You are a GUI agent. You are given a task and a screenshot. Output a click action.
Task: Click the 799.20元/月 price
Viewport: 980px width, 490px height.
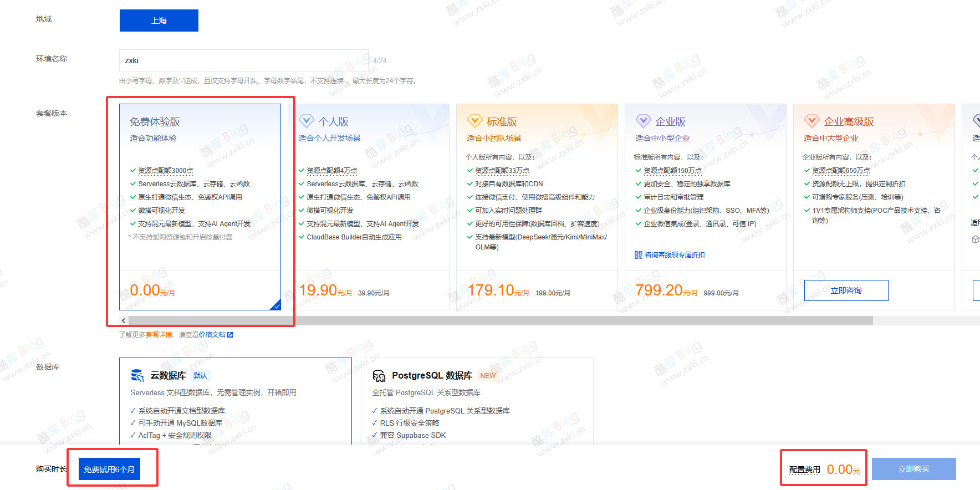coord(667,290)
